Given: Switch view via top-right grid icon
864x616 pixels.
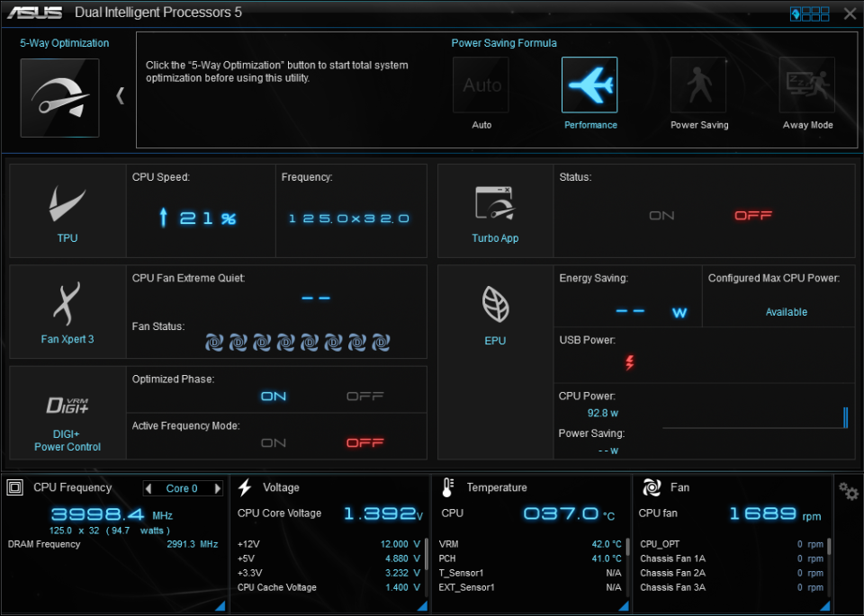Looking at the screenshot, I should pyautogui.click(x=809, y=13).
